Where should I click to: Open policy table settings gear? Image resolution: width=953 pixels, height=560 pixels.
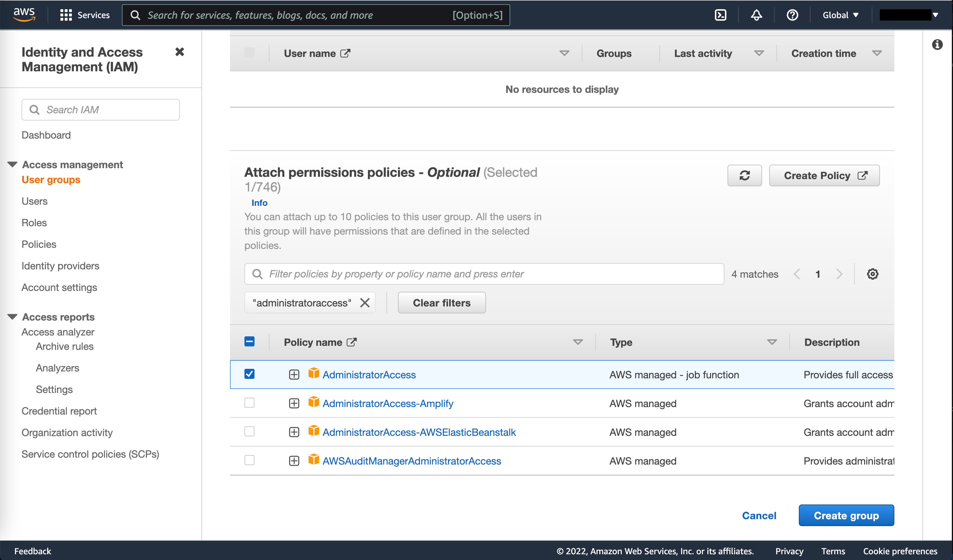(x=872, y=274)
